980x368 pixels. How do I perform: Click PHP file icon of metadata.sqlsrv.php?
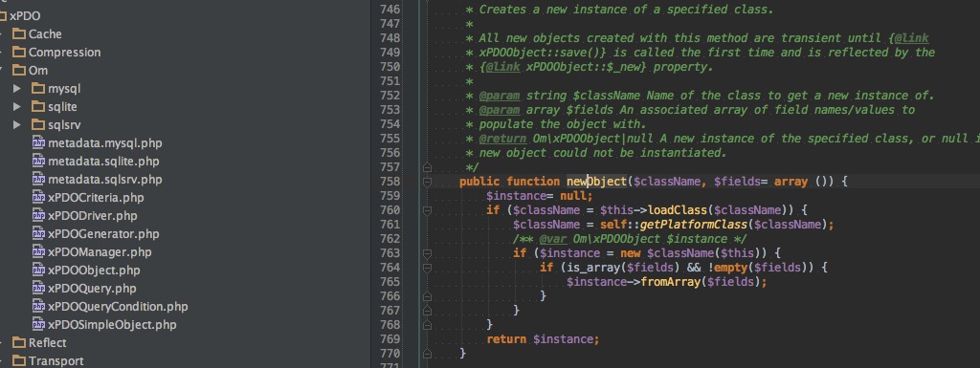click(x=38, y=180)
